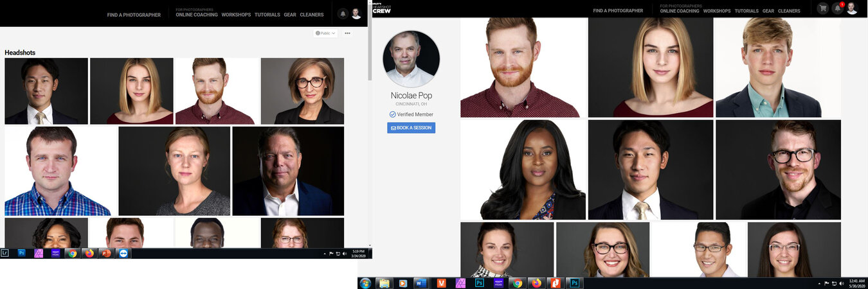The width and height of the screenshot is (868, 289).
Task: Open the headshot of man in plaid shirt
Action: pos(60,171)
